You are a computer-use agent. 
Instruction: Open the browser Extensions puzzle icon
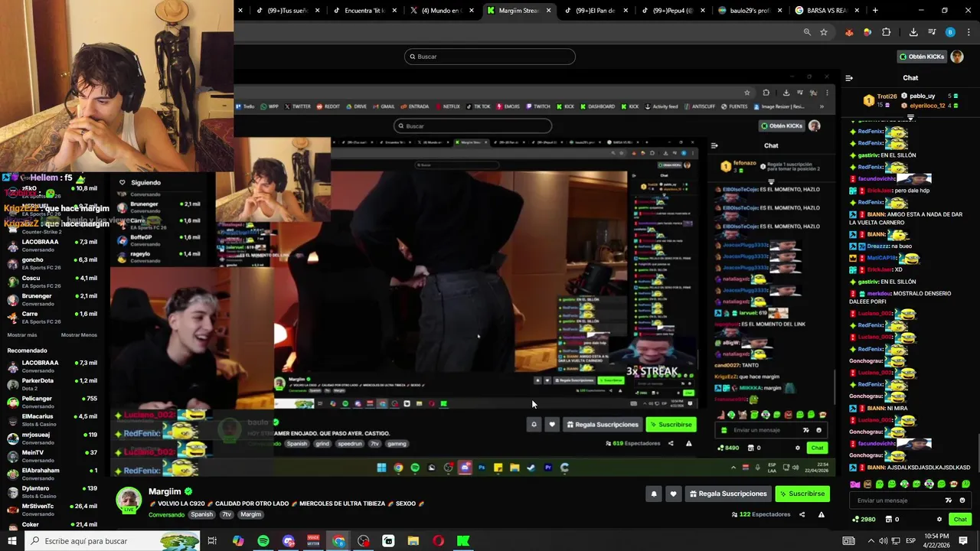pos(886,32)
